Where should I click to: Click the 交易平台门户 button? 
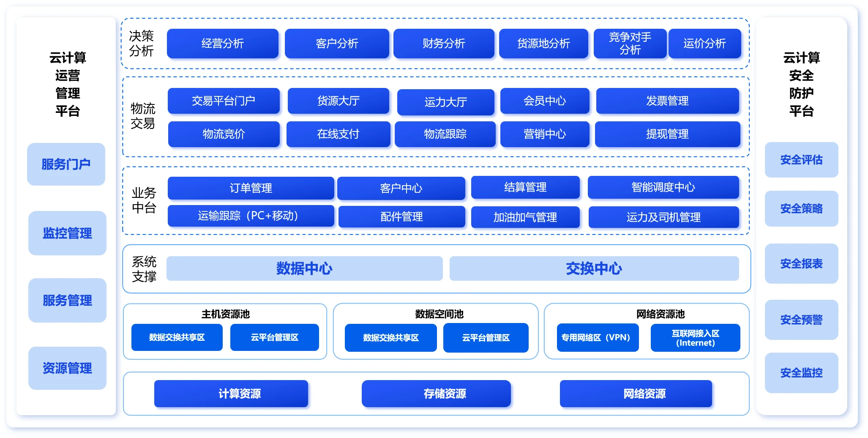click(224, 101)
